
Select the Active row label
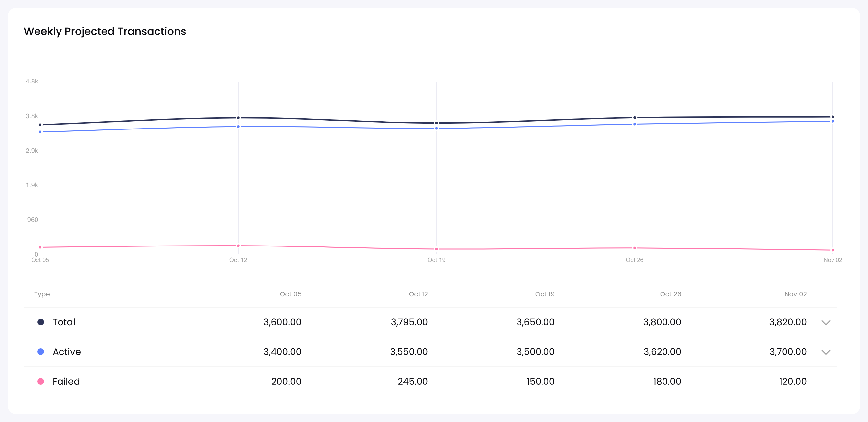click(67, 352)
